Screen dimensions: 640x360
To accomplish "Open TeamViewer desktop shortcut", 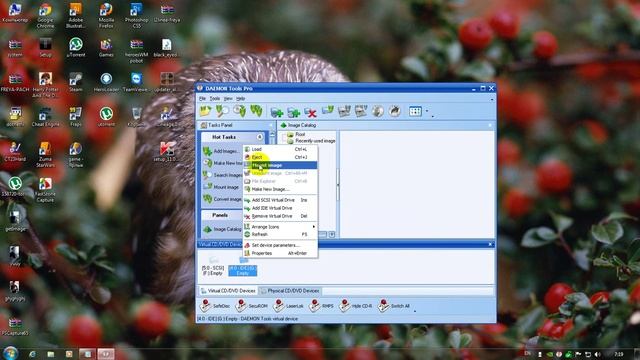I will click(x=136, y=82).
